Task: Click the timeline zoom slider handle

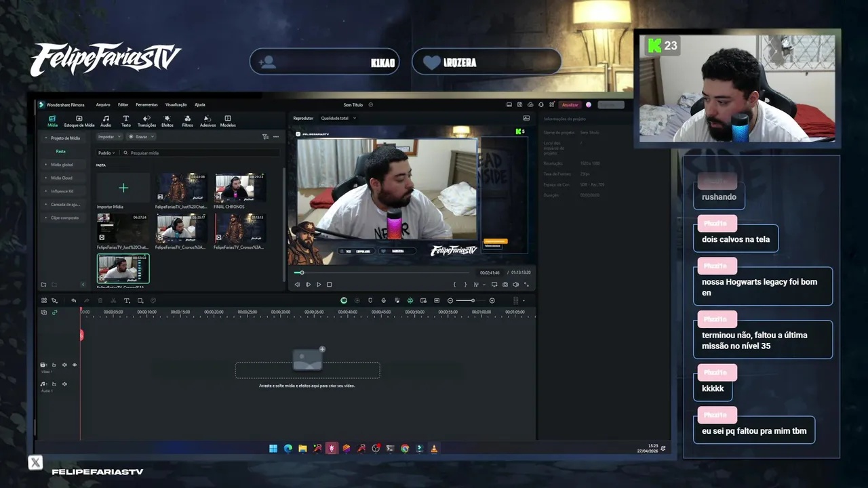Action: pos(473,301)
